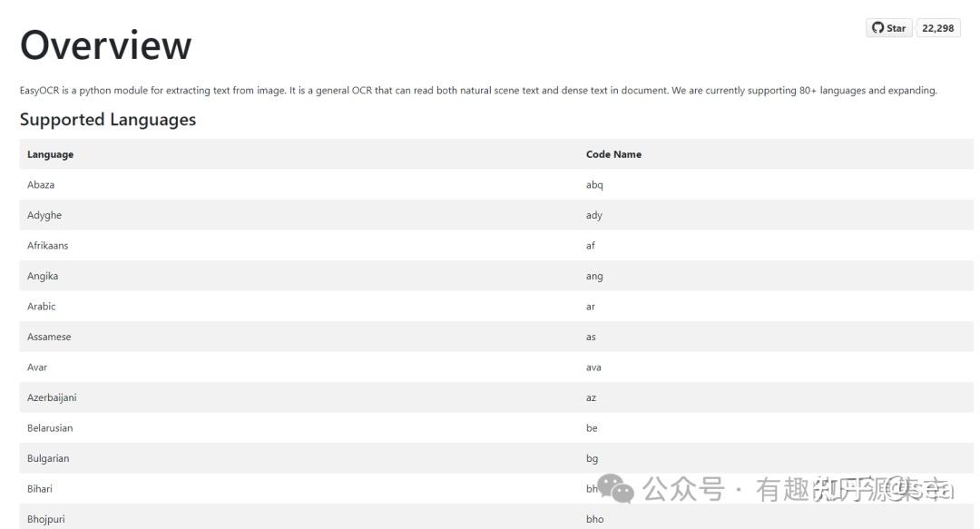This screenshot has height=529, width=980.
Task: Click the ar code cell for Arabic
Action: (590, 306)
